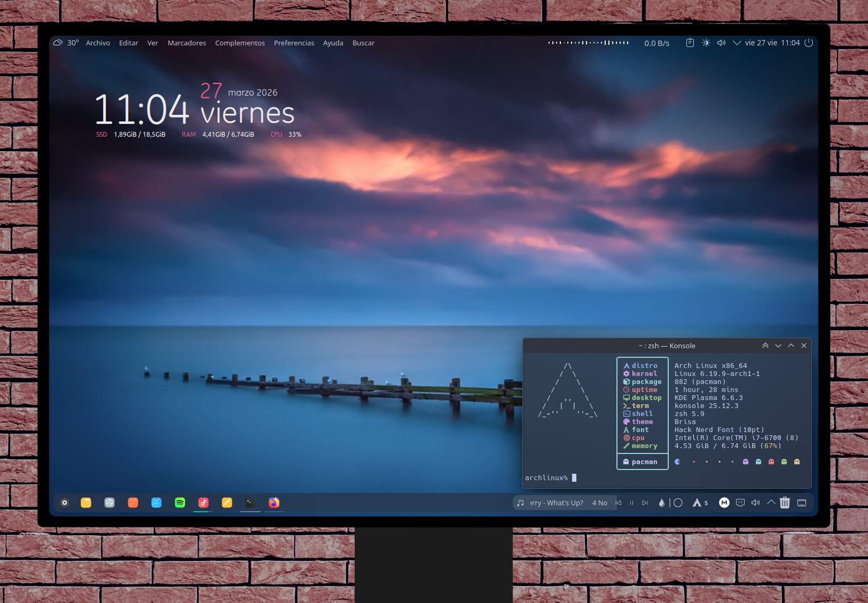Click 'Hack Nerd Font (10pt)' in Konsole
Screen dimensions: 868x603
(x=719, y=430)
